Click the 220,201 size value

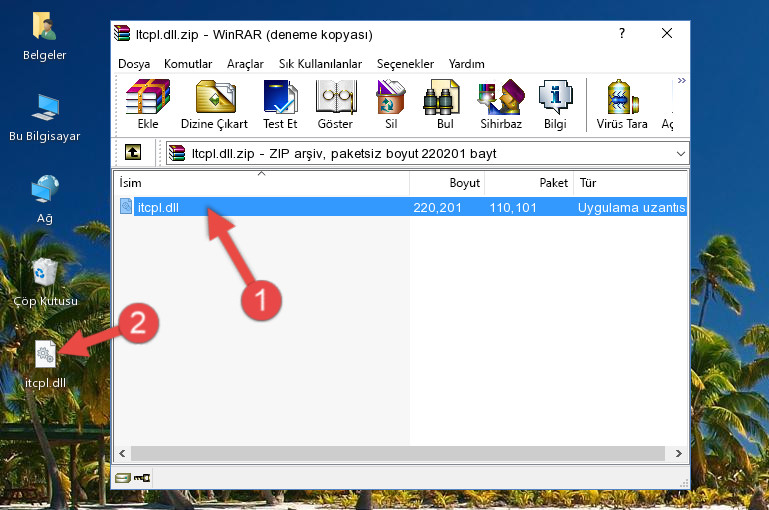(x=437, y=207)
